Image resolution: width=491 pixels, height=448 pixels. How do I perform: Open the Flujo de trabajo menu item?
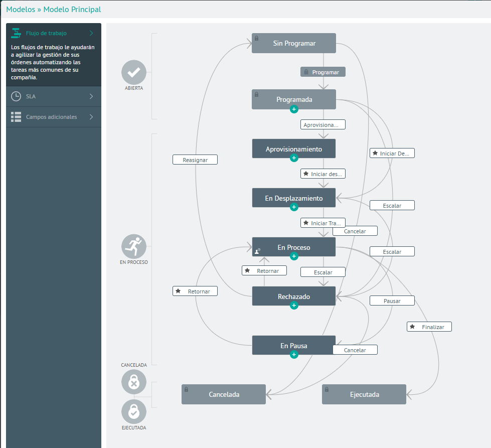54,33
